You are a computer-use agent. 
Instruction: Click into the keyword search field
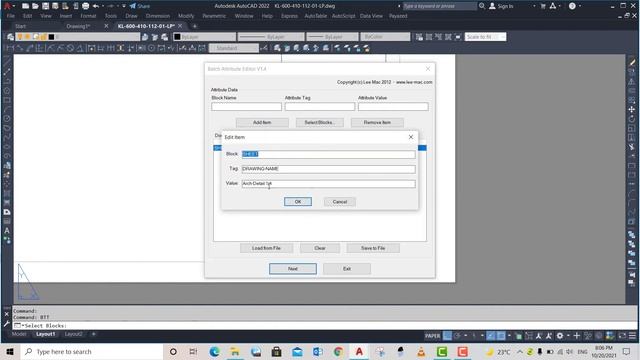click(x=440, y=6)
